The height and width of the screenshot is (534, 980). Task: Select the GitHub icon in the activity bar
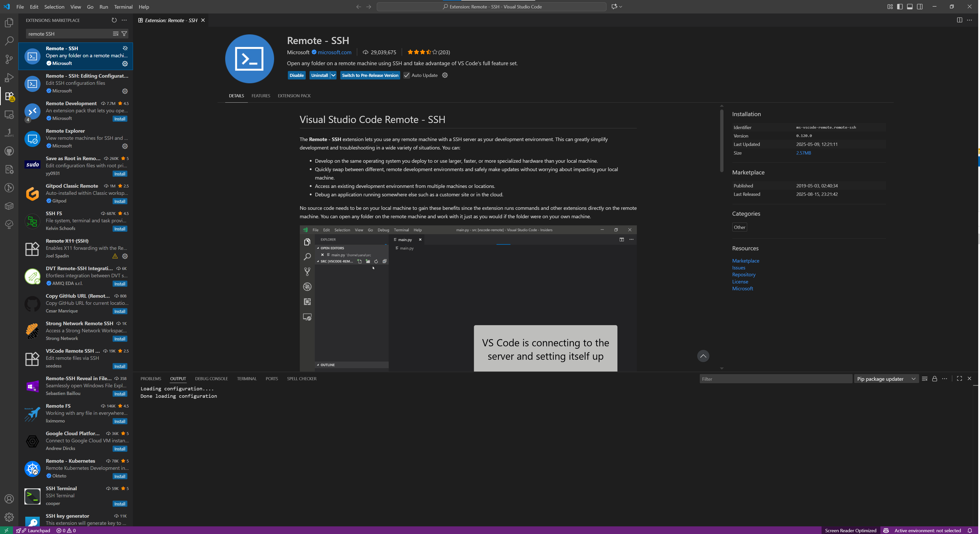pyautogui.click(x=9, y=151)
